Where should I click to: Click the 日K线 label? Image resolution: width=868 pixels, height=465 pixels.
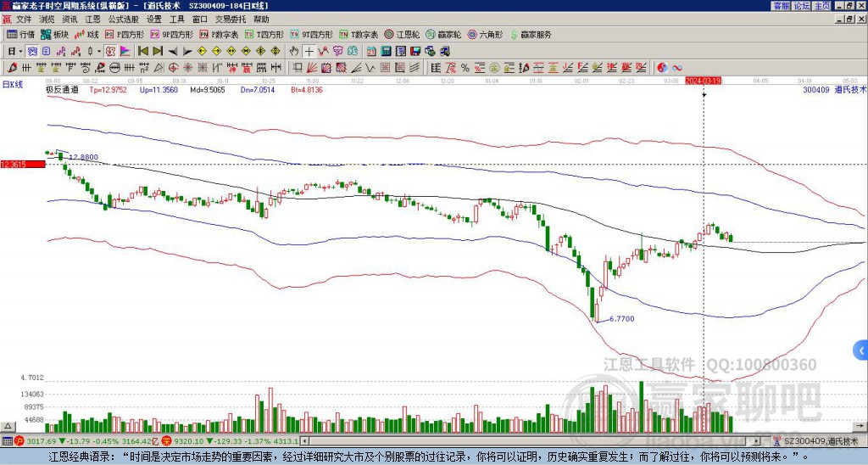tap(13, 84)
